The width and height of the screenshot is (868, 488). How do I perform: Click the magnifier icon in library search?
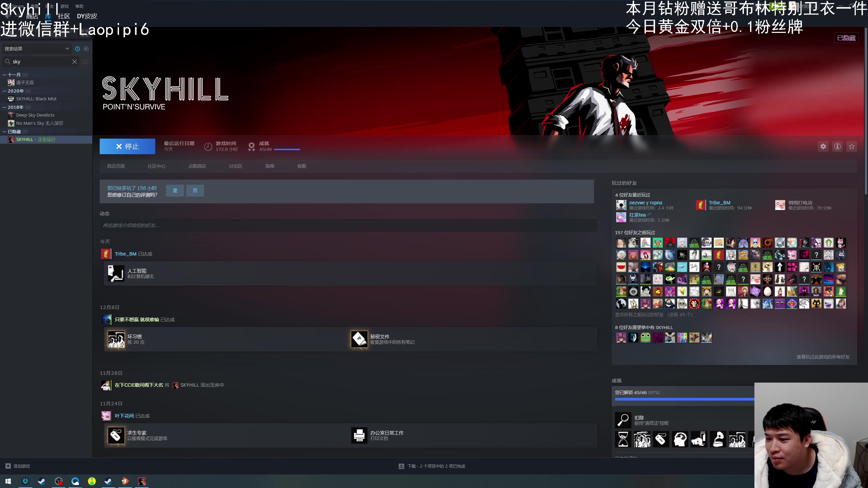tap(7, 62)
